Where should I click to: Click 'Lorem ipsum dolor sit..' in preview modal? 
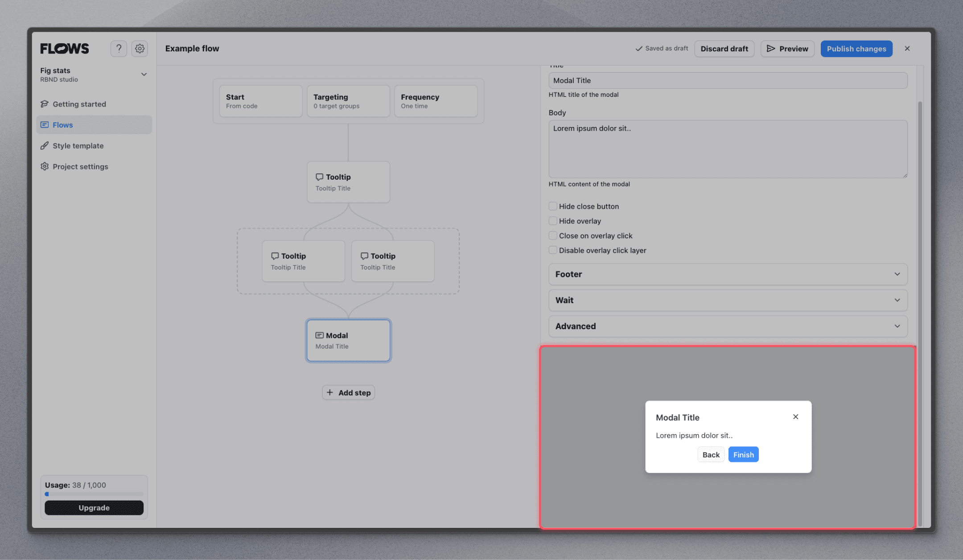pyautogui.click(x=694, y=436)
